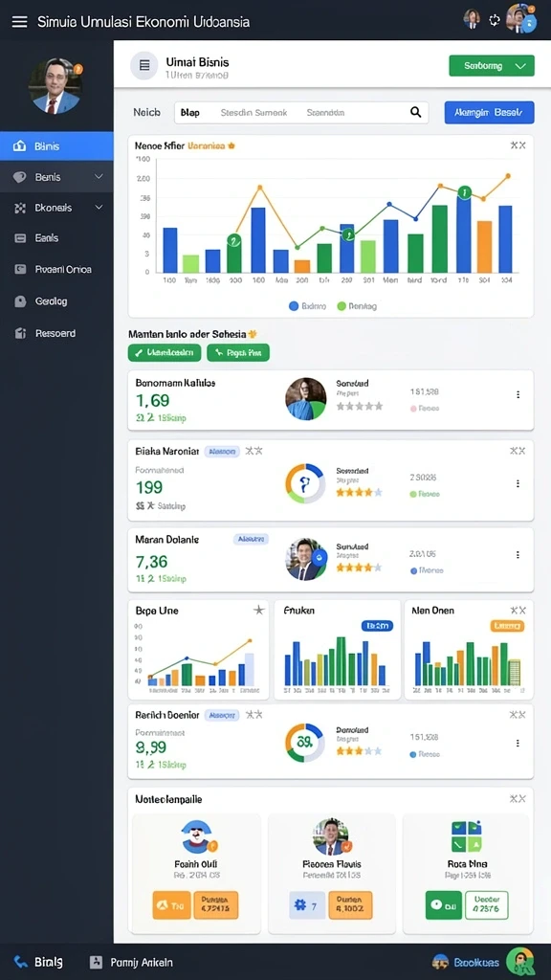
Task: Open the hamburger menu in top bar
Action: click(19, 22)
